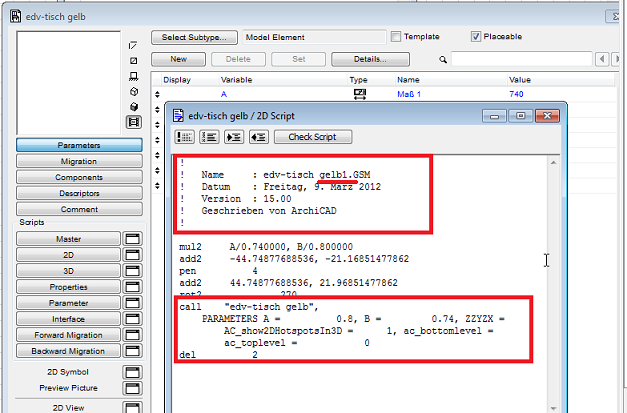Image resolution: width=627 pixels, height=413 pixels.
Task: Click the Set button
Action: 298,59
